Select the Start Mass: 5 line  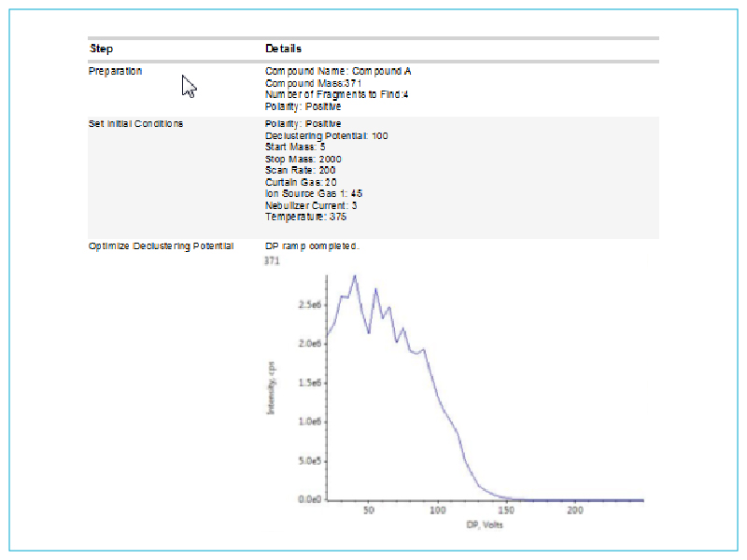pos(295,147)
